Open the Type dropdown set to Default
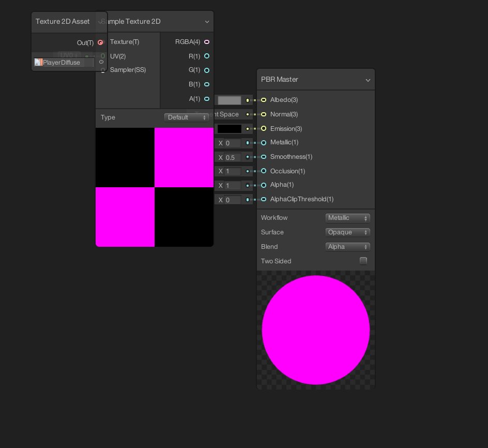 (x=186, y=117)
